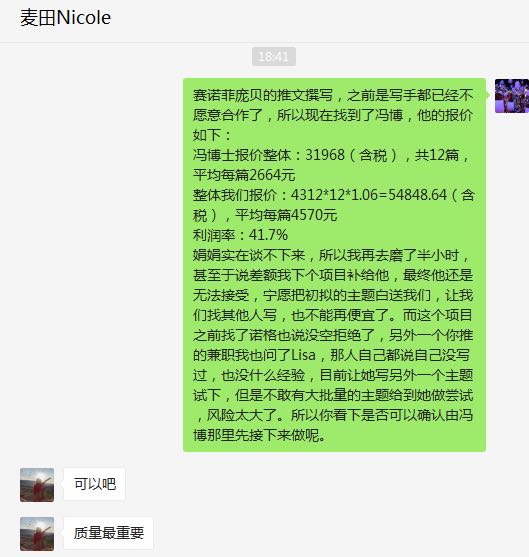529x557 pixels.
Task: Click the 如下： line in green bubble
Action: pos(212,135)
